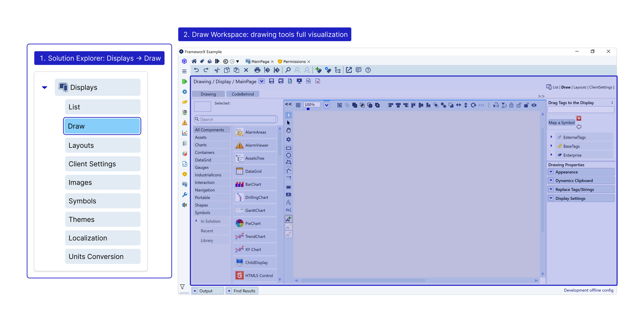Pick the Hand pan tool

coord(289,130)
